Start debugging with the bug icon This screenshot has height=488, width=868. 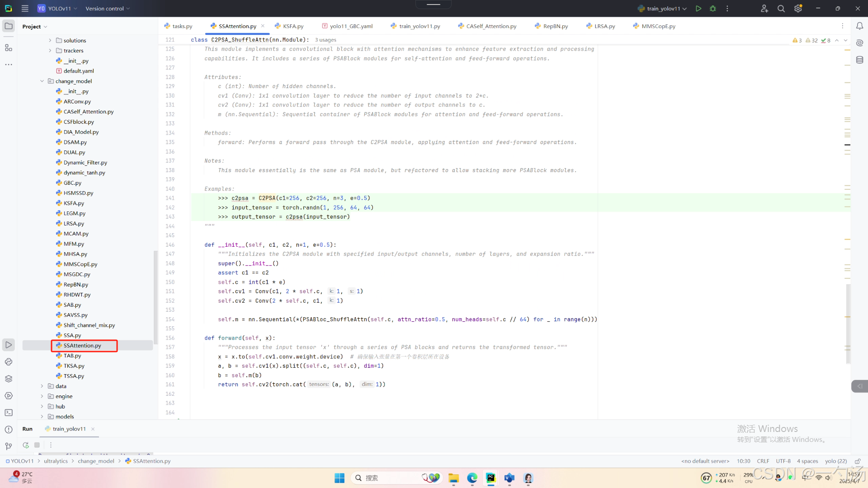(713, 9)
